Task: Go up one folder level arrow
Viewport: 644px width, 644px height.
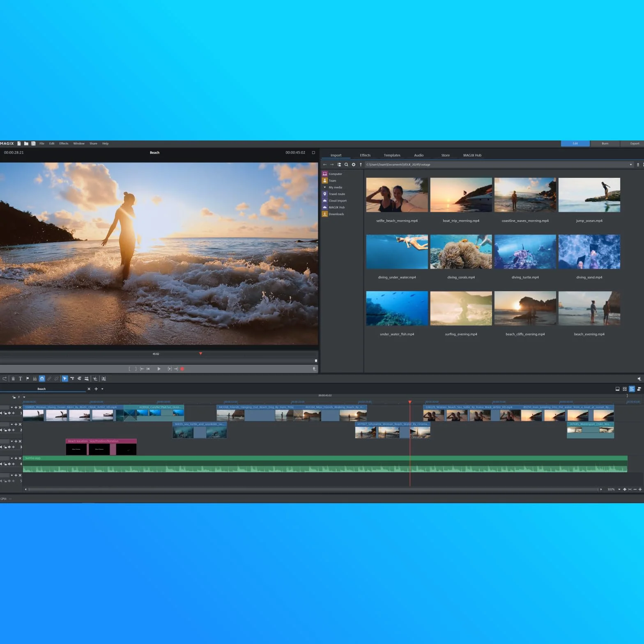Action: [361, 164]
